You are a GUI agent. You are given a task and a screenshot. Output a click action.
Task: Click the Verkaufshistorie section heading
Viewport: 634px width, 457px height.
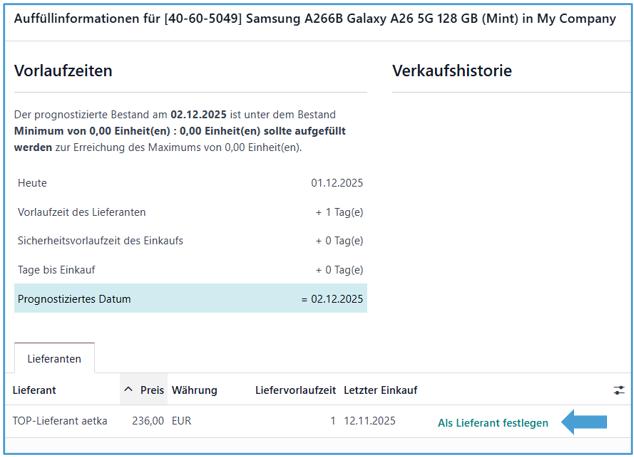tap(452, 71)
